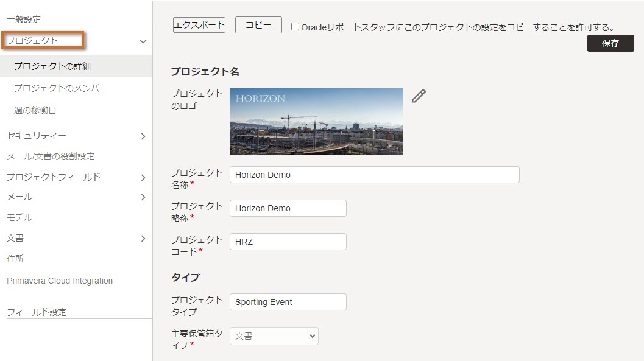The height and width of the screenshot is (361, 644).
Task: Open Primavera Cloud Integration settings
Action: [60, 281]
